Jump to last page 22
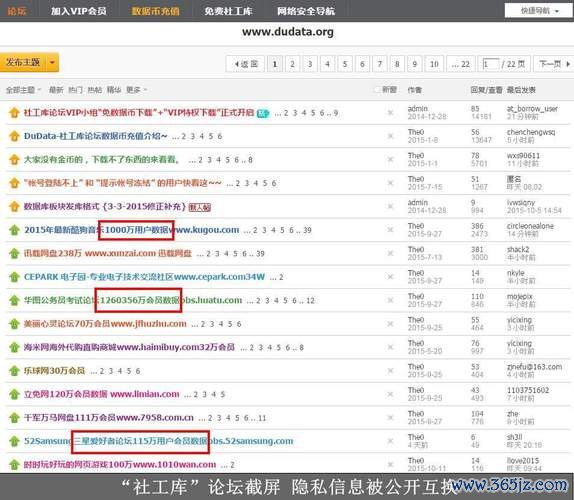574x500 pixels. (x=461, y=64)
